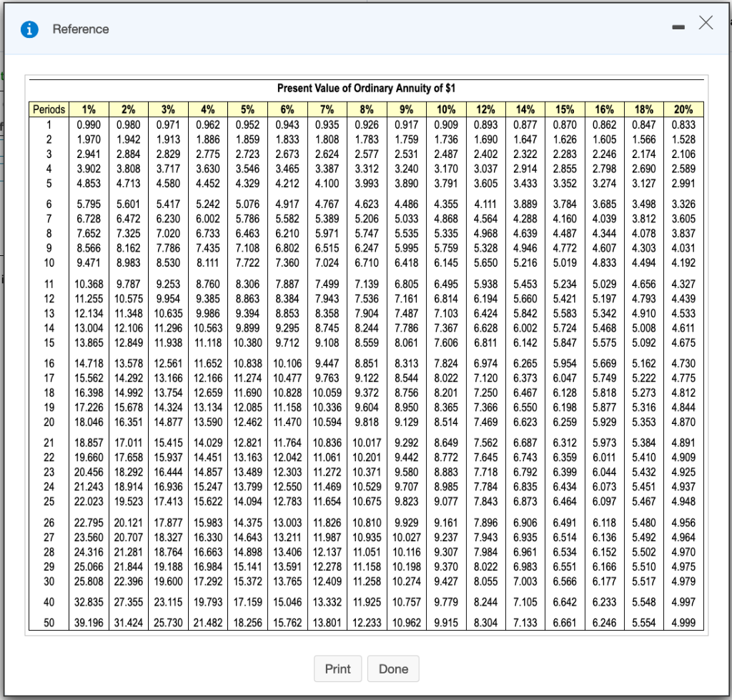Click the value 6.145 in period 10

pyautogui.click(x=446, y=263)
